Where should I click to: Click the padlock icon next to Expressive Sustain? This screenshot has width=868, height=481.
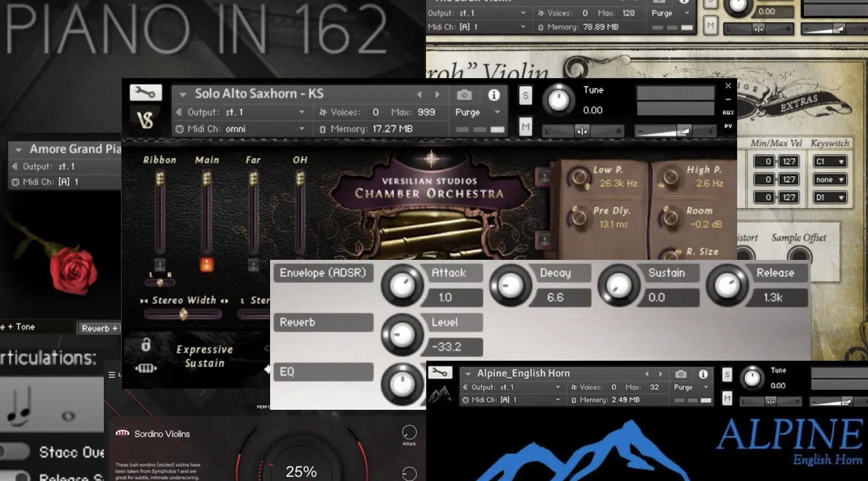(x=146, y=344)
